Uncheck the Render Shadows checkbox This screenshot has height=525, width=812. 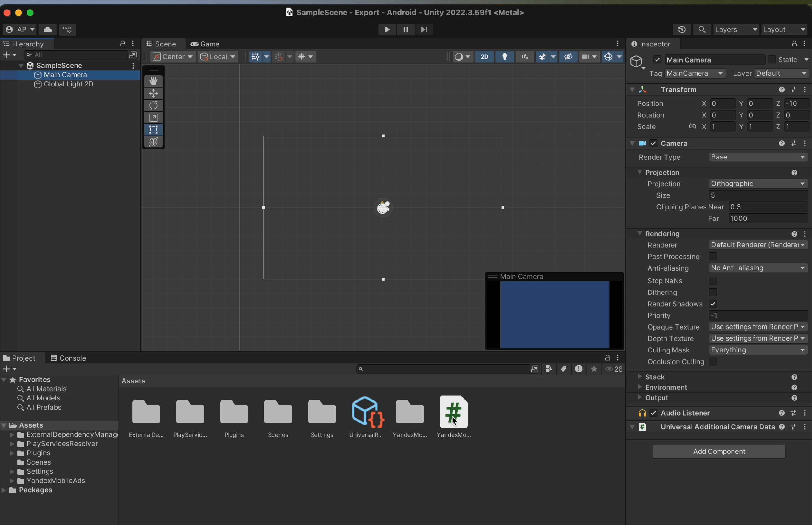click(713, 304)
